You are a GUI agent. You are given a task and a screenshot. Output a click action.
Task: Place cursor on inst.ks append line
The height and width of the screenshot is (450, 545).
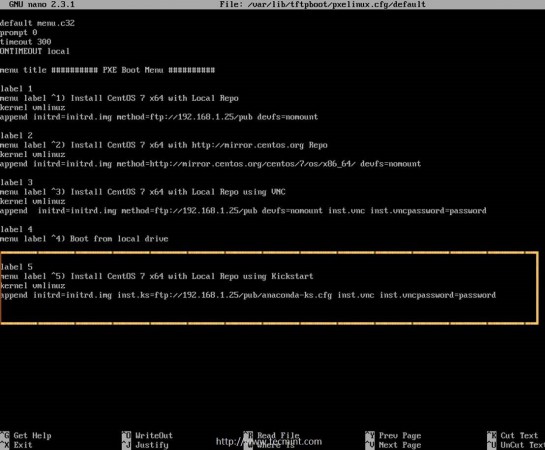pyautogui.click(x=248, y=295)
